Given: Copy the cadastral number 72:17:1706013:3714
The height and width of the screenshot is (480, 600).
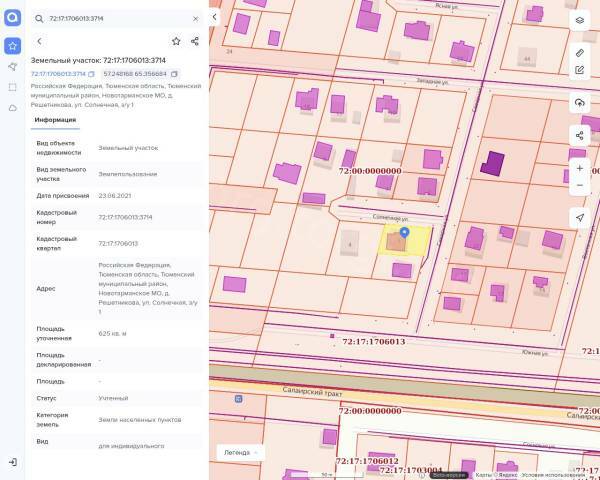Looking at the screenshot, I should 91,74.
